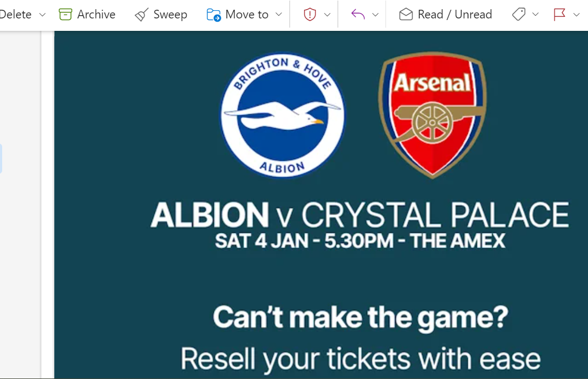Click the Sweep broom icon
Viewport: 588px width, 379px height.
pyautogui.click(x=141, y=15)
